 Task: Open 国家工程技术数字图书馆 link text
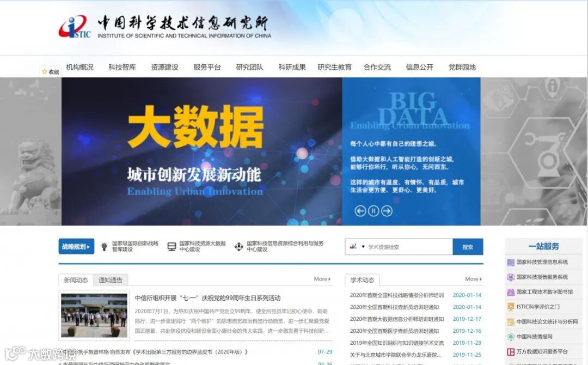pos(544,292)
